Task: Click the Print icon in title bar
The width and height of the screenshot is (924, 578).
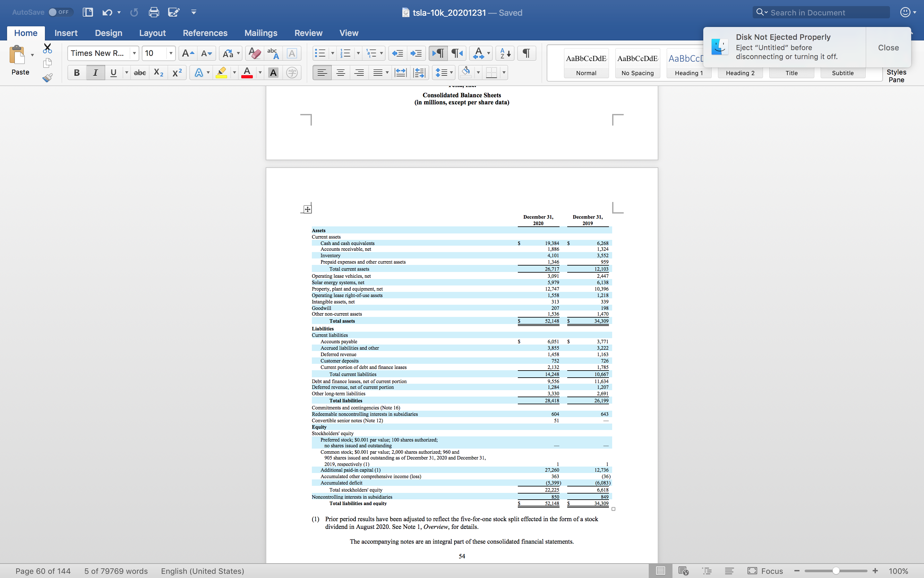Action: tap(153, 12)
